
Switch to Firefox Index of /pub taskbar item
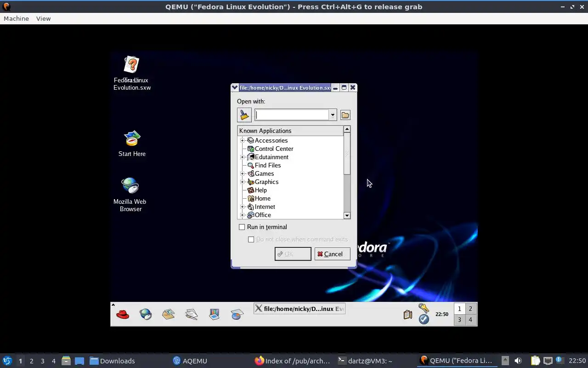(293, 361)
